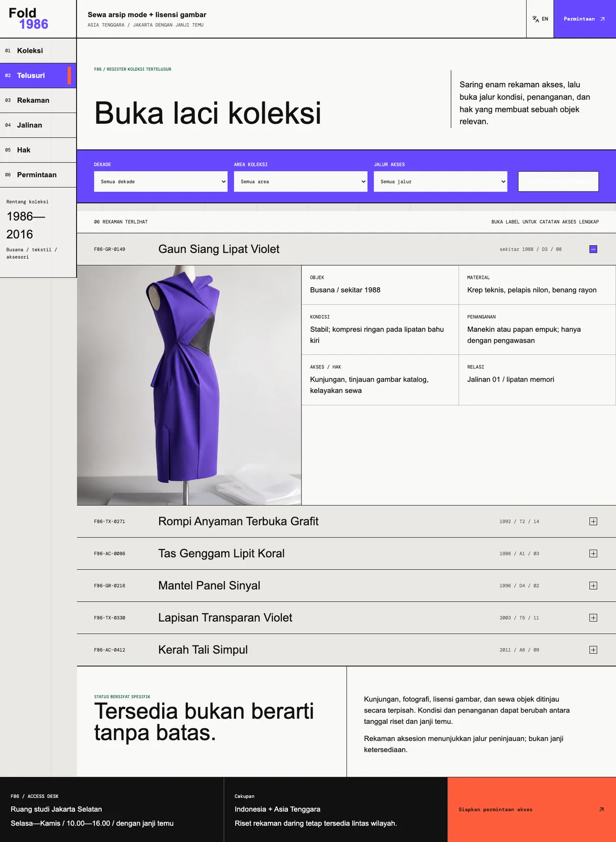616x842 pixels.
Task: Click accession code F86-AC-0086
Action: coord(109,553)
